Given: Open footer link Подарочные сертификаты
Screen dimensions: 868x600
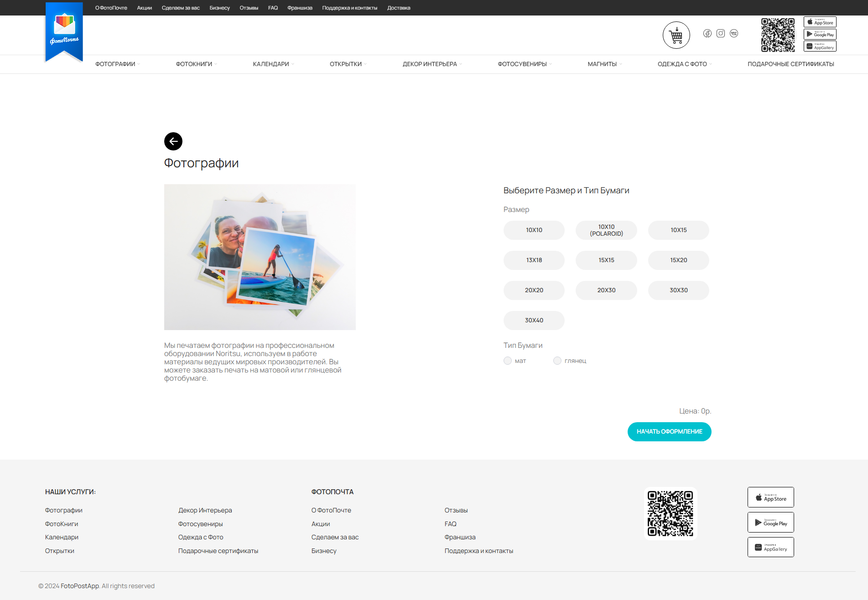Looking at the screenshot, I should point(218,551).
